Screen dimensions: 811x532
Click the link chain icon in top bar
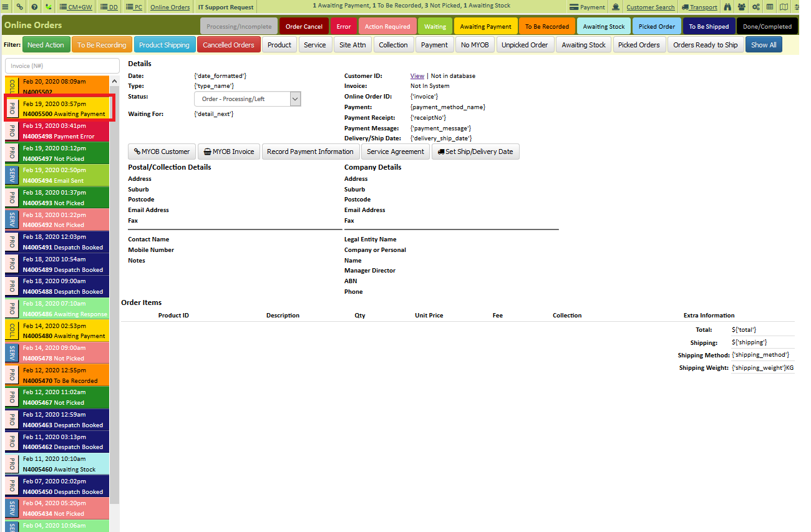coord(20,7)
